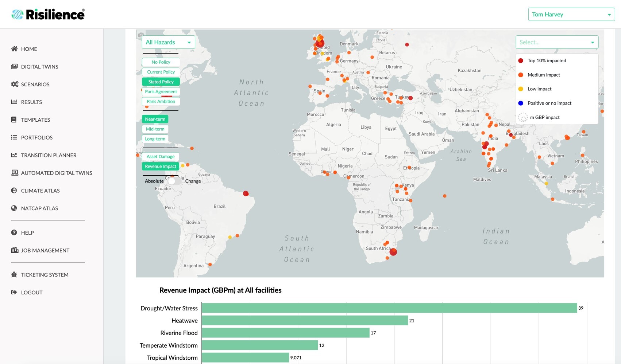Deselect the Near-term time horizon
Screen dimensions: 621x364
point(155,119)
